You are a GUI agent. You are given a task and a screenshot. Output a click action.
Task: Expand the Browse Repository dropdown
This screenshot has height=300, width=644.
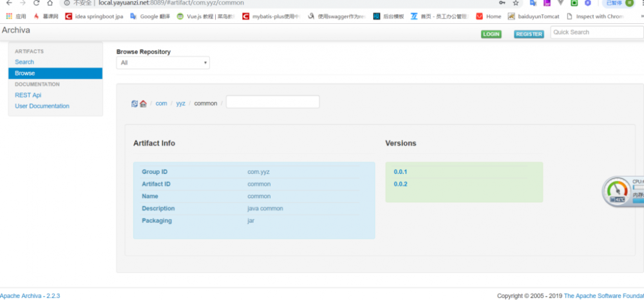(x=163, y=63)
